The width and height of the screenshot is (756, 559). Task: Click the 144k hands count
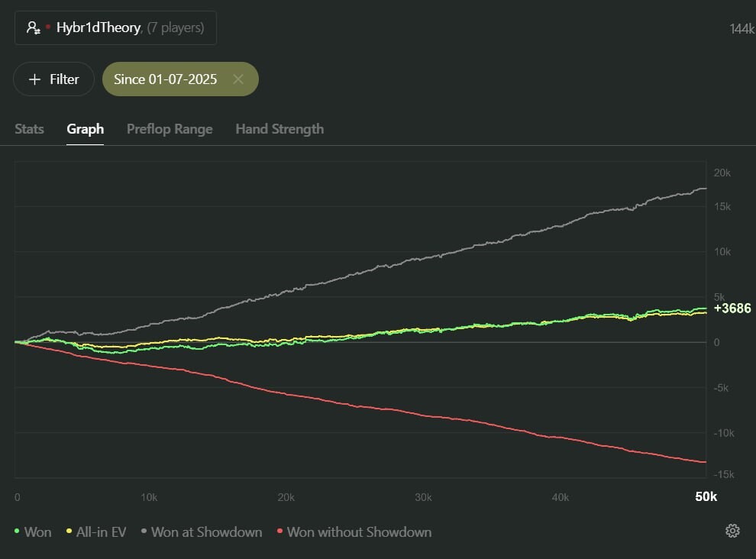click(741, 29)
